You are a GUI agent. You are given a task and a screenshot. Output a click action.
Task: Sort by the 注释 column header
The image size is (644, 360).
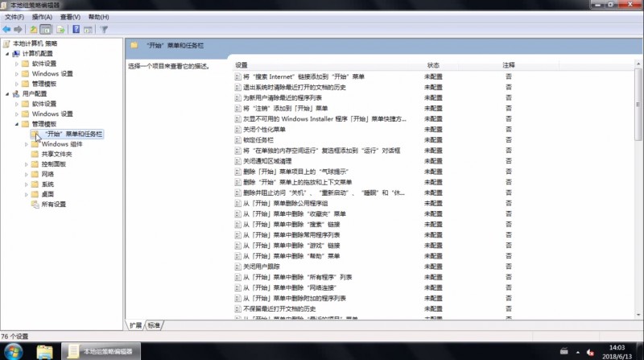[x=509, y=65]
